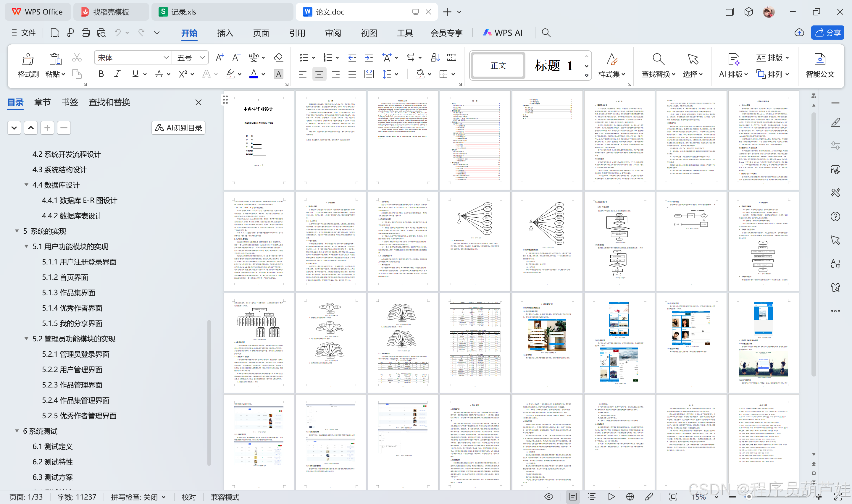Viewport: 852px width, 504px height.
Task: Click the Search magnifier icon beside WPS AI
Action: point(546,33)
